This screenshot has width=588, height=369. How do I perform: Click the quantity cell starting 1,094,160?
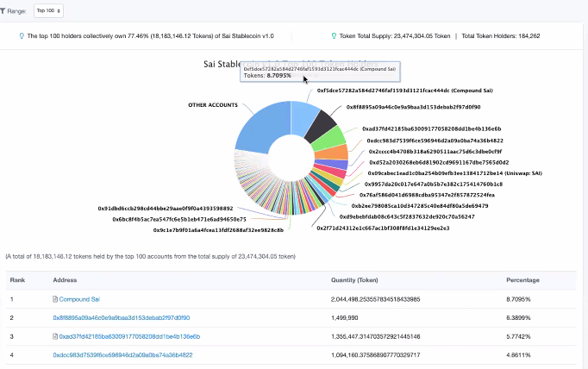(375, 354)
